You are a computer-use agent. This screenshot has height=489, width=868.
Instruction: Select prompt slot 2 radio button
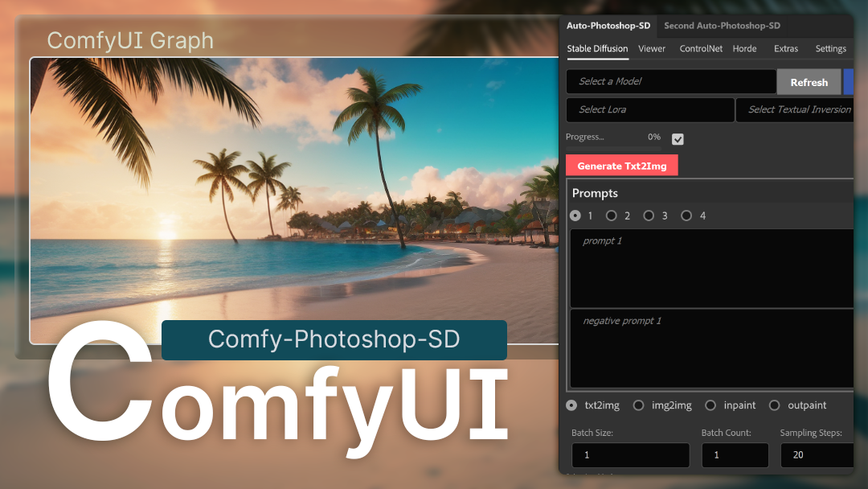[x=612, y=216]
